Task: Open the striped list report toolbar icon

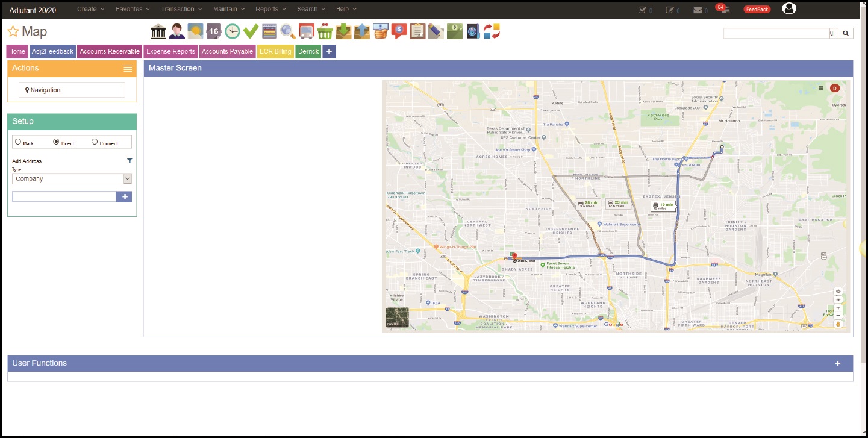Action: click(x=269, y=31)
